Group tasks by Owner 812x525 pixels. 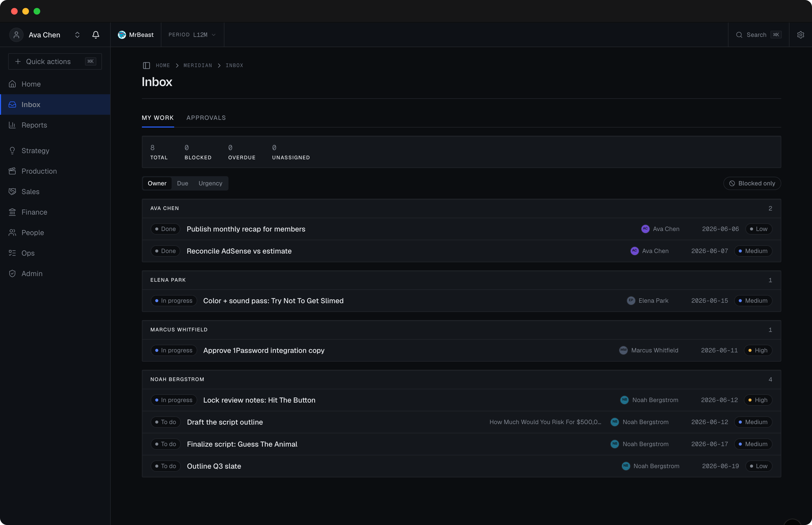157,183
